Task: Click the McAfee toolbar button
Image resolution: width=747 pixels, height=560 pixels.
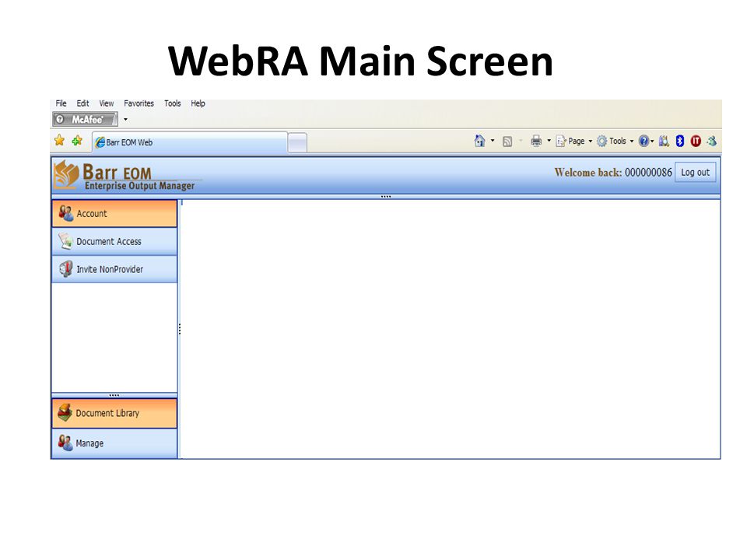Action: (85, 120)
